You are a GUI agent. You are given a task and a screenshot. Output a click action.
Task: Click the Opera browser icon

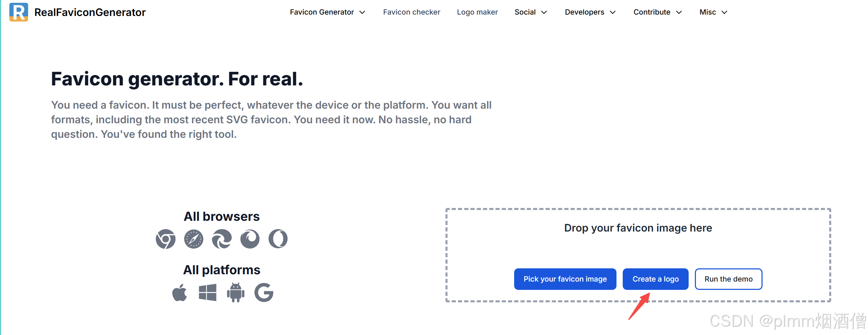278,239
